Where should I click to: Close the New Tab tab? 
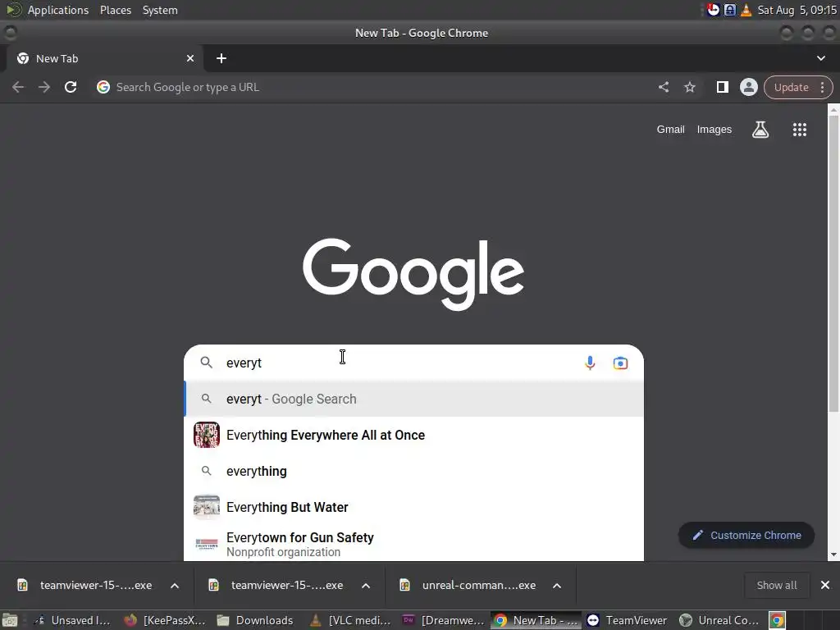click(190, 58)
